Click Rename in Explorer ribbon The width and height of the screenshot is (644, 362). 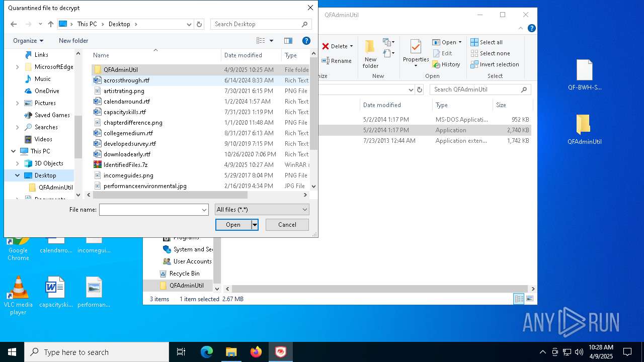pos(337,61)
